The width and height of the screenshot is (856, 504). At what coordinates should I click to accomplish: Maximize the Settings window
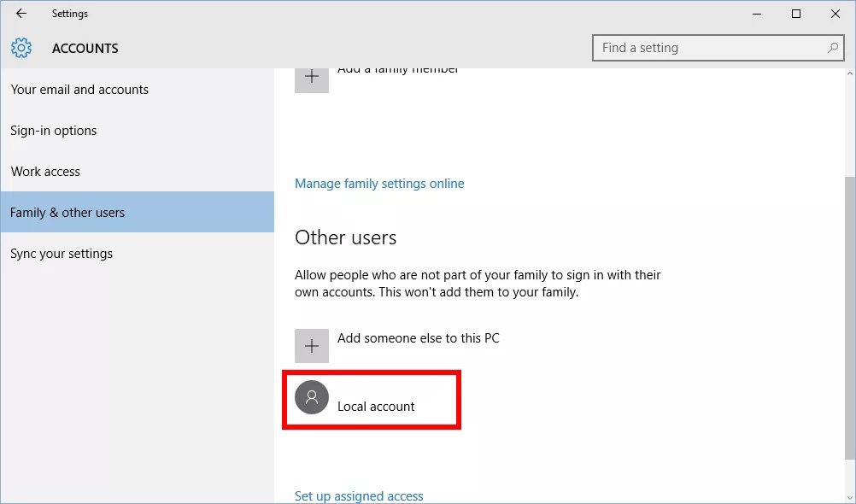point(796,14)
